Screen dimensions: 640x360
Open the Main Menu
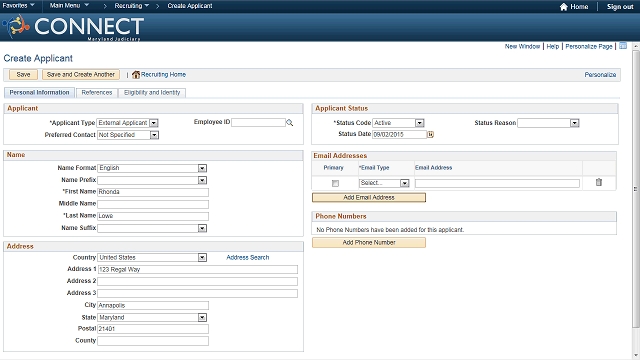(x=69, y=6)
